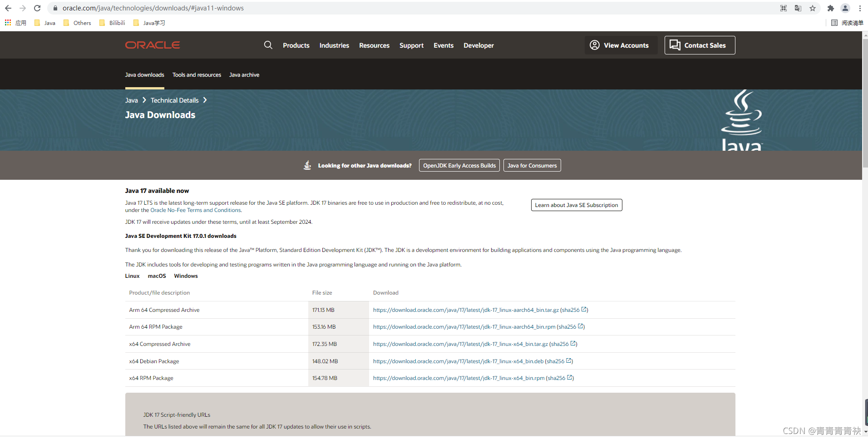The width and height of the screenshot is (868, 439).
Task: Open the QR code icon in address bar
Action: click(x=784, y=8)
